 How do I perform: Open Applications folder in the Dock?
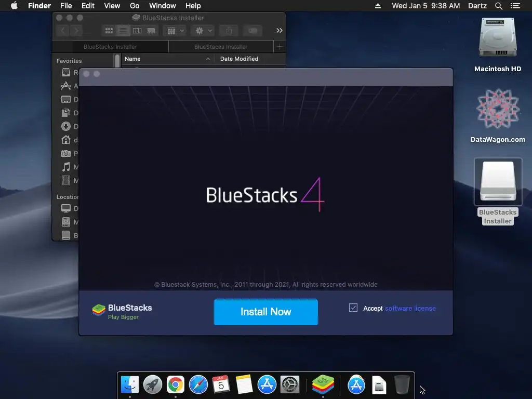(356, 385)
